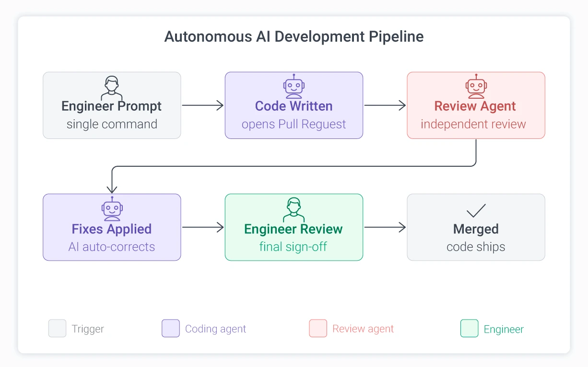The image size is (588, 367).
Task: Click the 'Engineer Prompt' heading text
Action: tap(112, 106)
